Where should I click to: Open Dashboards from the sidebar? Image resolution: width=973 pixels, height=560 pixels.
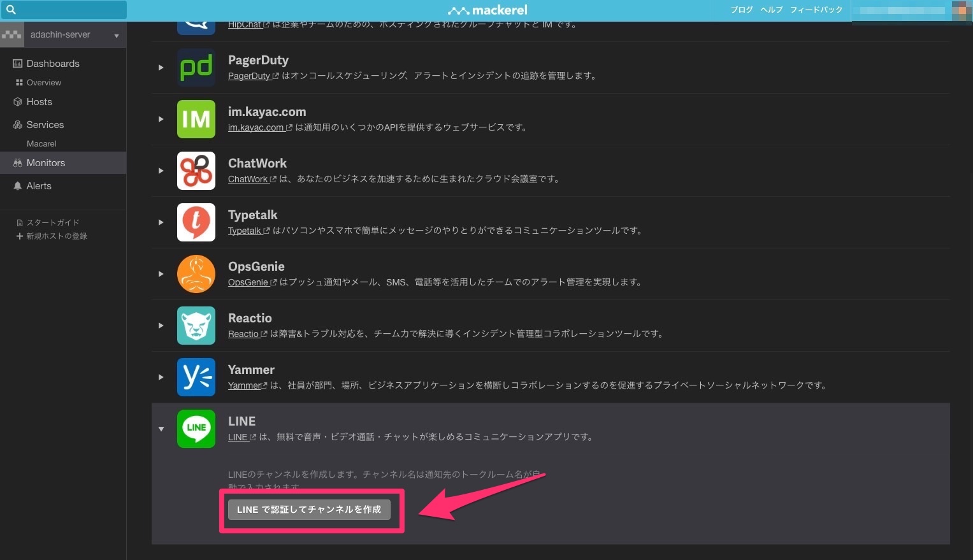pos(53,64)
